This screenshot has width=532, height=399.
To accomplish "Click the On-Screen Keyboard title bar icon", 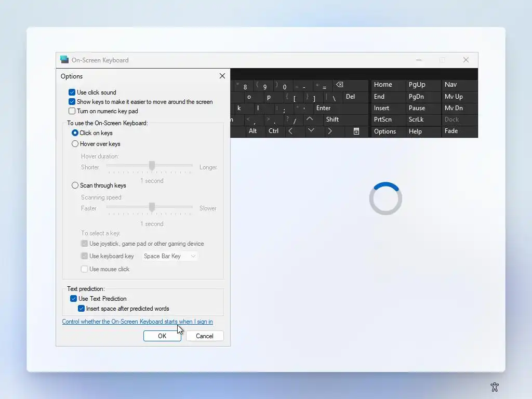I will [64, 60].
